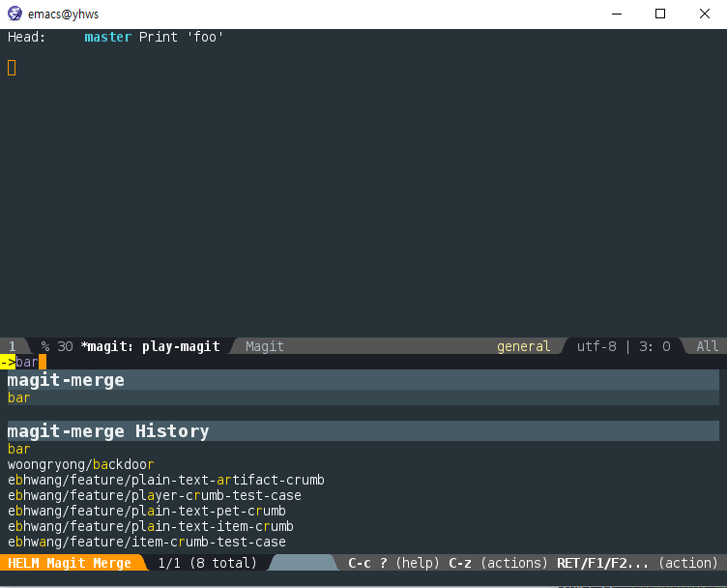Select ebhwang/feature/plain-text-pet-crumb entry
The height and width of the screenshot is (588, 727).
point(147,511)
